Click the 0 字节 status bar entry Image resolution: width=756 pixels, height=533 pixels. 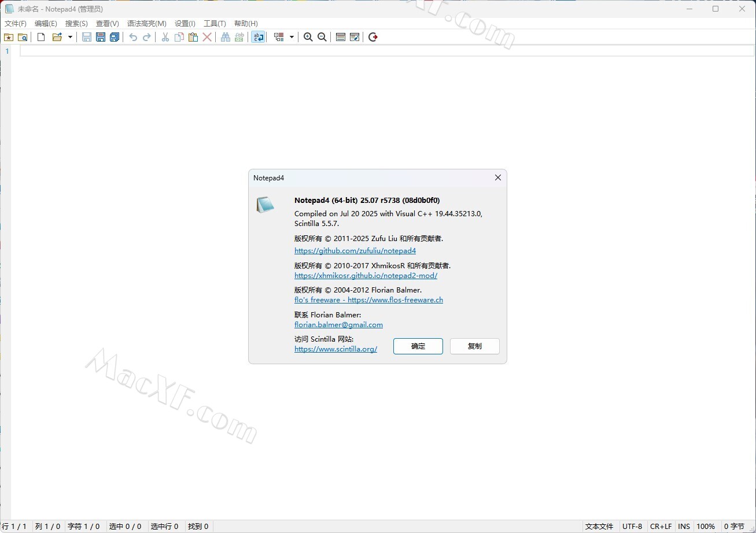pyautogui.click(x=735, y=527)
